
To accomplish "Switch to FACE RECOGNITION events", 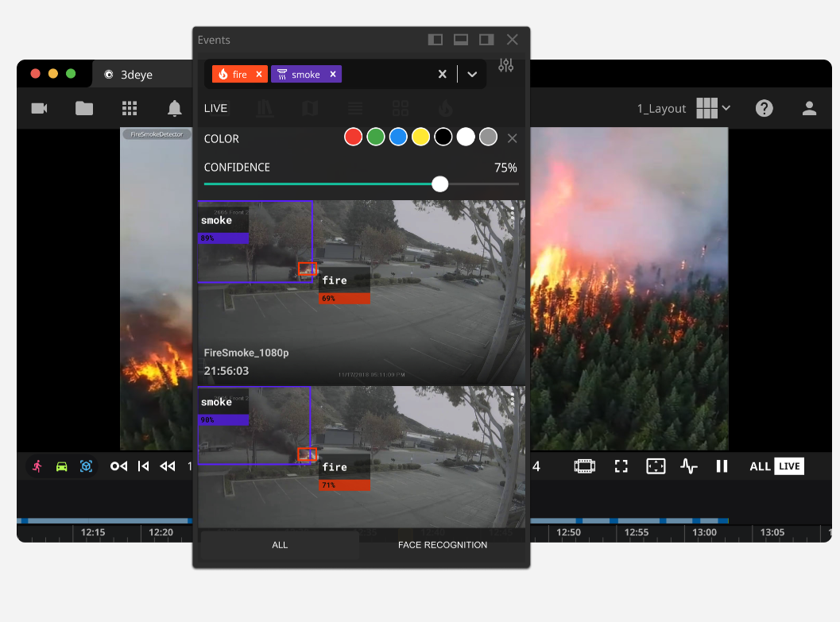I will [x=443, y=545].
